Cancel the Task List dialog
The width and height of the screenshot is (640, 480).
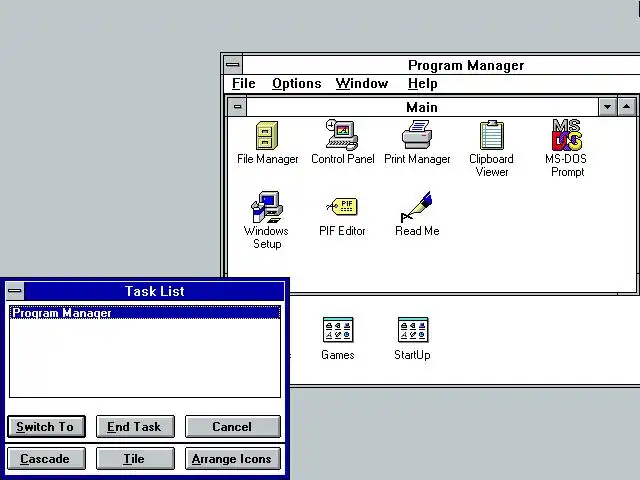[233, 427]
